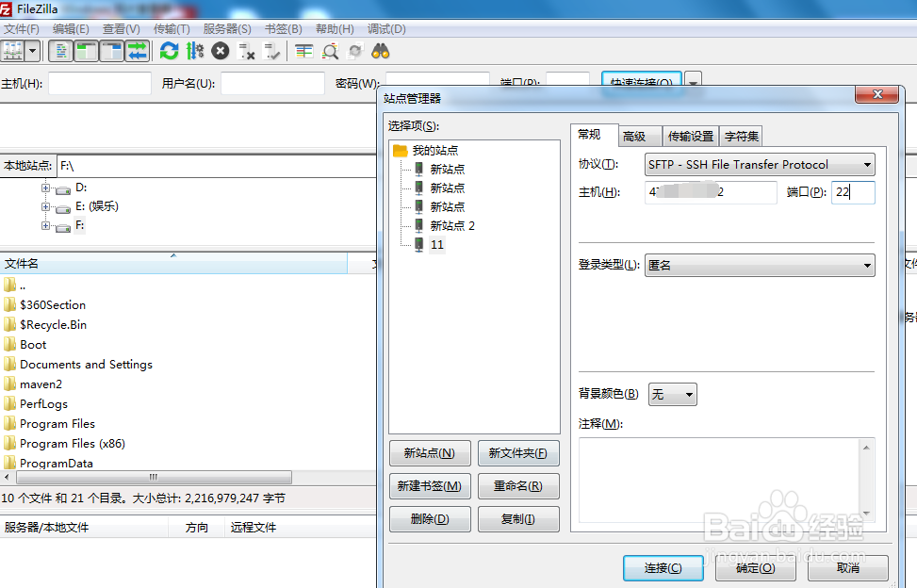Image resolution: width=917 pixels, height=588 pixels.
Task: Open the 帮助(H) menu
Action: point(335,29)
